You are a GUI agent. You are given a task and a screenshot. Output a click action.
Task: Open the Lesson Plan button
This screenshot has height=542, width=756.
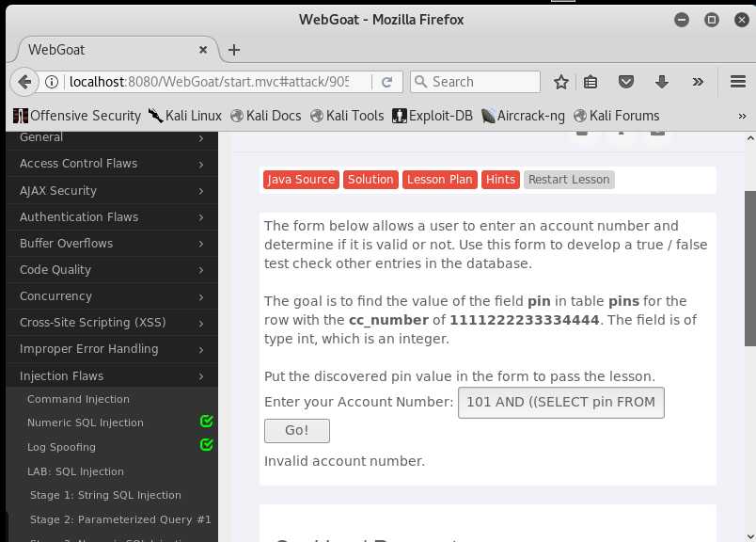[x=440, y=180]
